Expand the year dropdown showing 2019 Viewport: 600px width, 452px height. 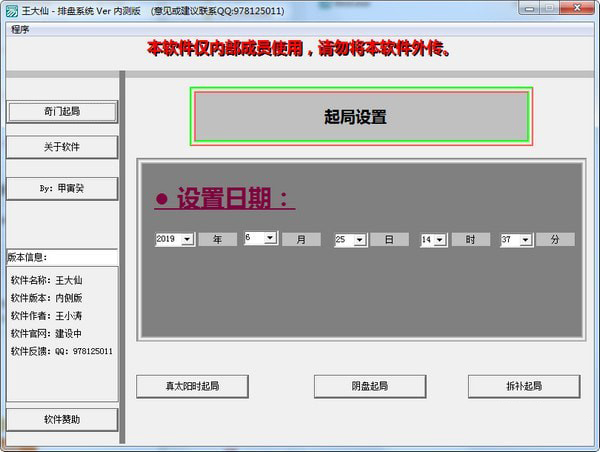(187, 239)
